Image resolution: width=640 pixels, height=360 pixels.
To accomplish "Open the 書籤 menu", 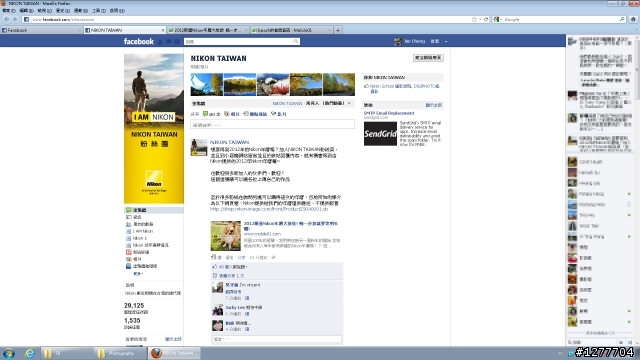I will click(80, 11).
